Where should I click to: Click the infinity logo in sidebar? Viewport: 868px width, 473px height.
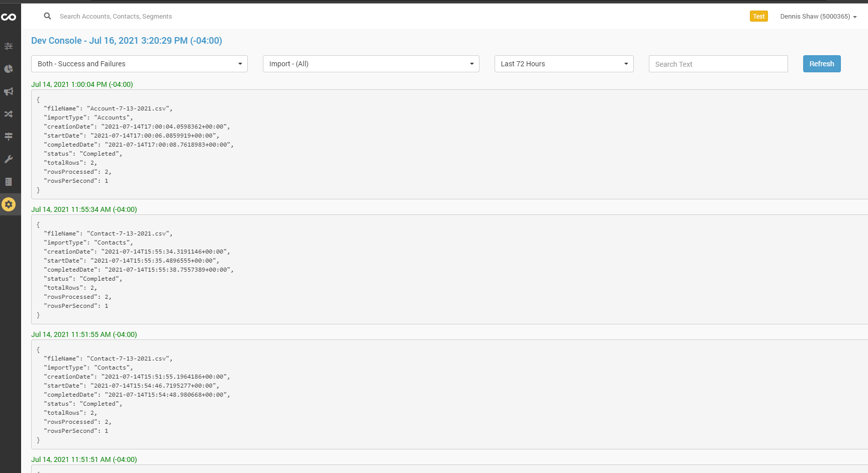coord(9,17)
